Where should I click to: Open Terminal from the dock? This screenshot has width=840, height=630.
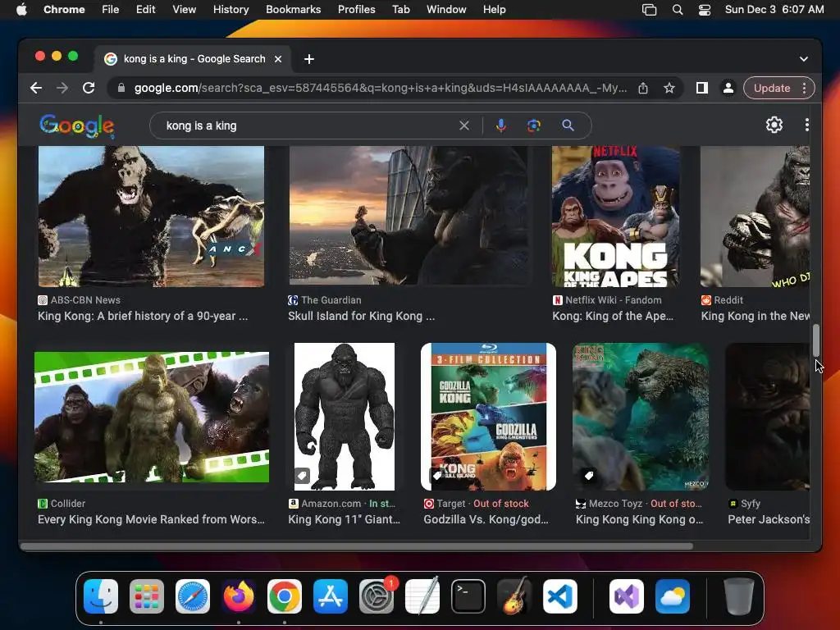tap(468, 596)
